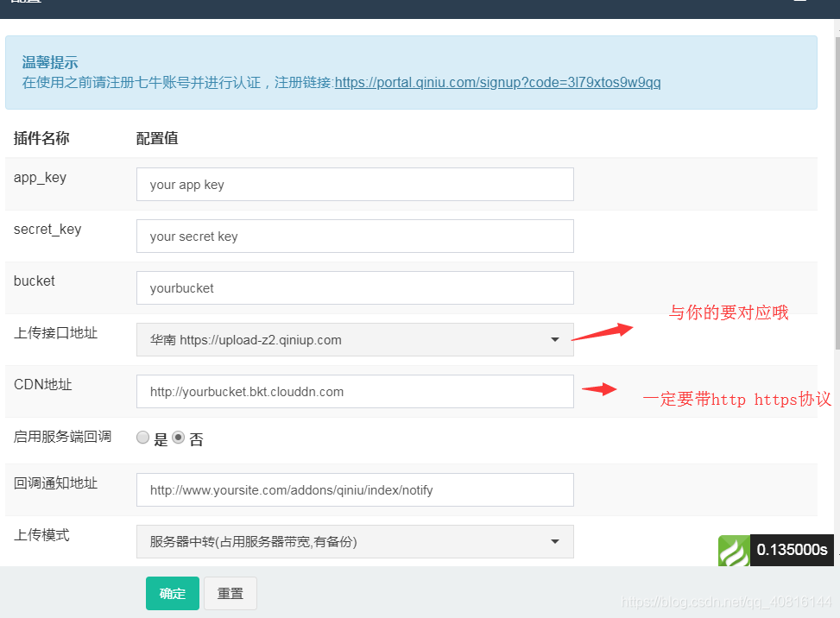This screenshot has height=618, width=840.
Task: Click the 回调通知地址 notify URL field
Action: pos(355,490)
